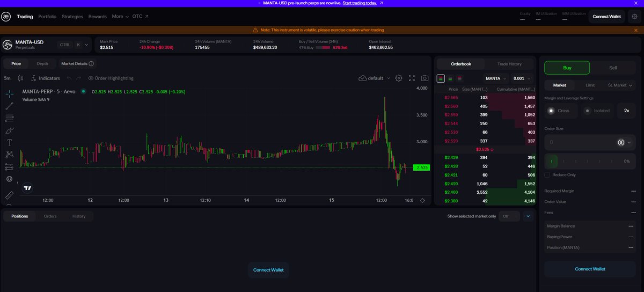644x292 pixels.
Task: Change the candlestick chart style
Action: point(21,78)
